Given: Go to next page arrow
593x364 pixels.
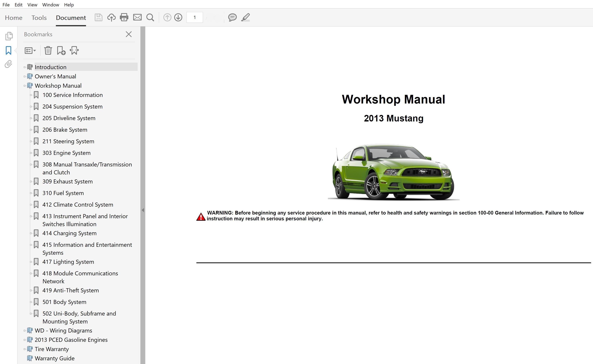Looking at the screenshot, I should pos(178,17).
